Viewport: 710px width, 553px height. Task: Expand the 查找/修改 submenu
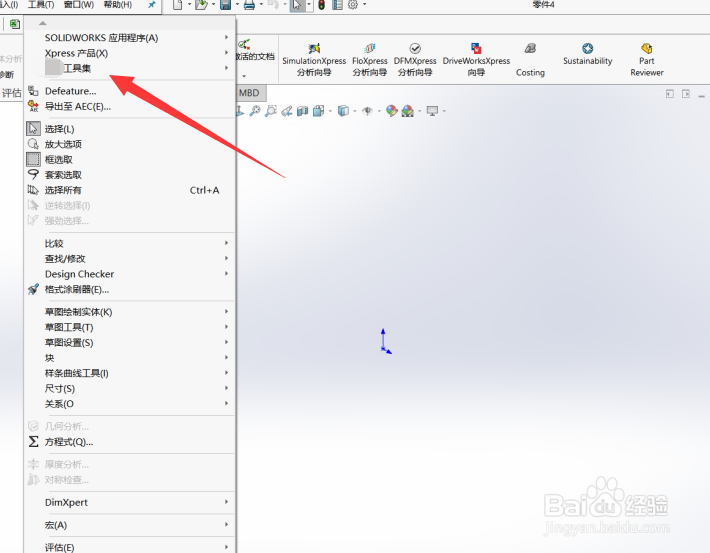130,259
